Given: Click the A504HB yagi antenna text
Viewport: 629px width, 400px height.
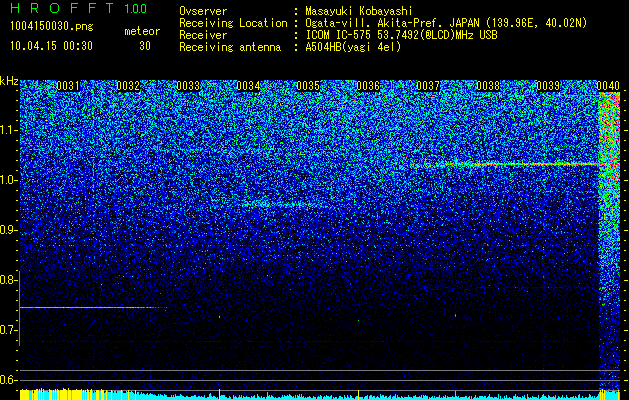Looking at the screenshot, I should (x=353, y=47).
